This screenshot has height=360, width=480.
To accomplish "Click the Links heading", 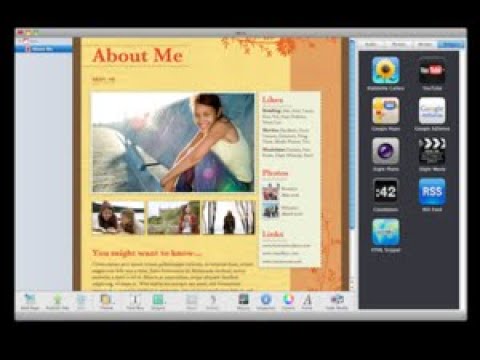I will click(x=273, y=234).
